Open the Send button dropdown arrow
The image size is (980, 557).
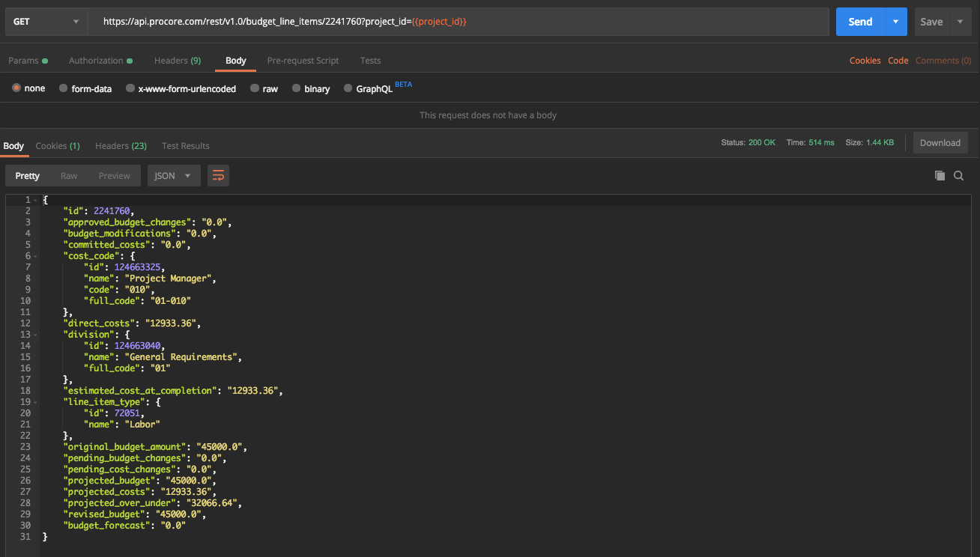895,22
